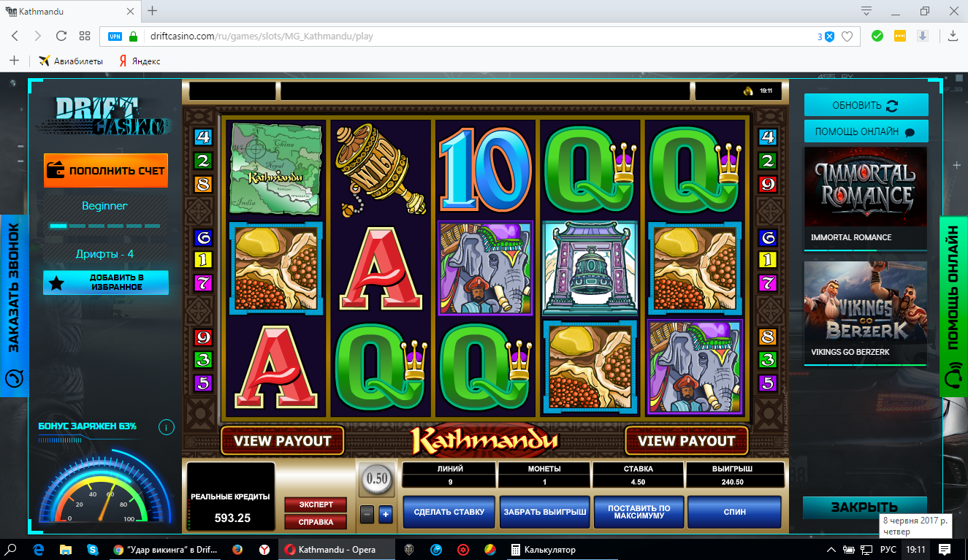This screenshot has height=560, width=968.
Task: Open РУС language selector in taskbar
Action: pyautogui.click(x=888, y=549)
